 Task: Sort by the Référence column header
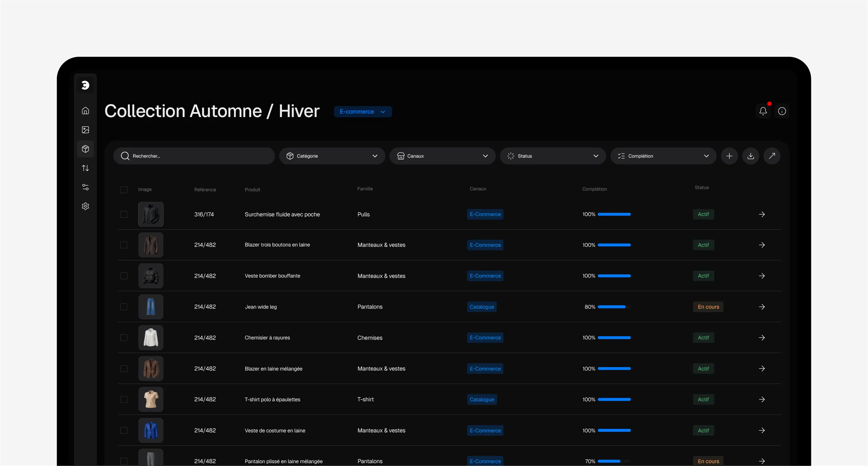coord(205,190)
